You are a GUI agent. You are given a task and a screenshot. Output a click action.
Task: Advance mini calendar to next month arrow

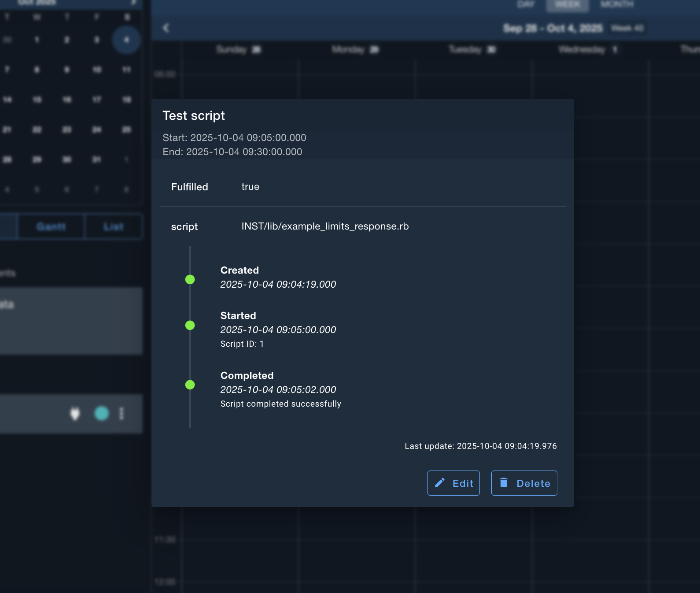(x=133, y=3)
